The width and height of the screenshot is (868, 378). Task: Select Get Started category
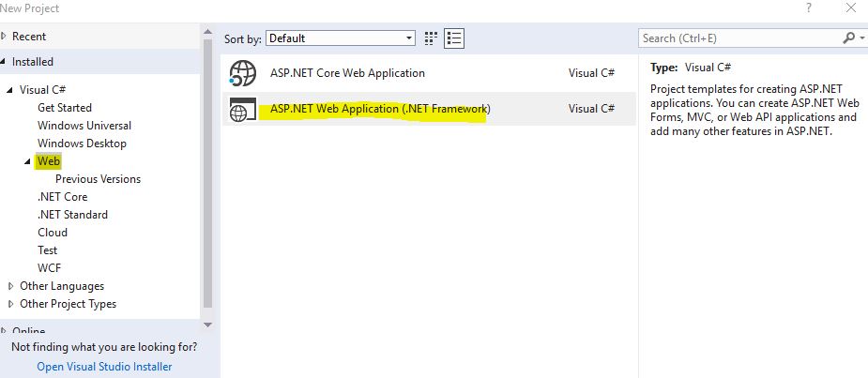[64, 107]
